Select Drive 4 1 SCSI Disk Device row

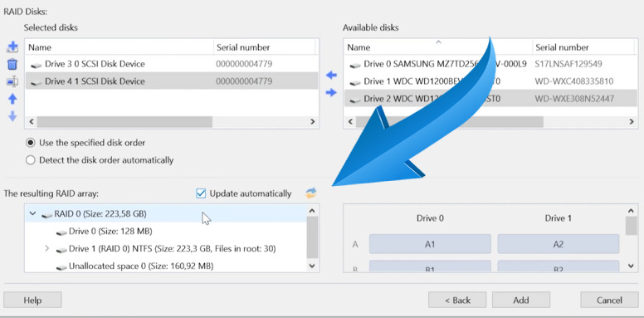pos(172,81)
